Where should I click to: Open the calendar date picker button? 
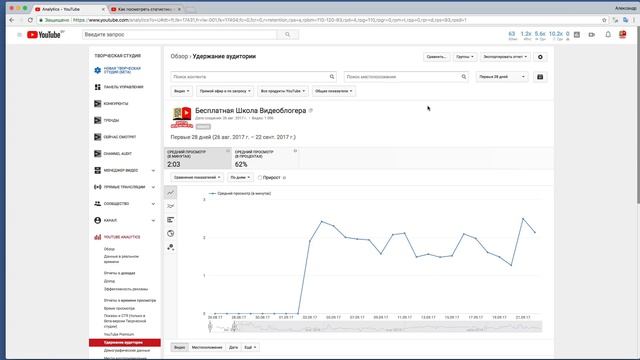[x=540, y=77]
